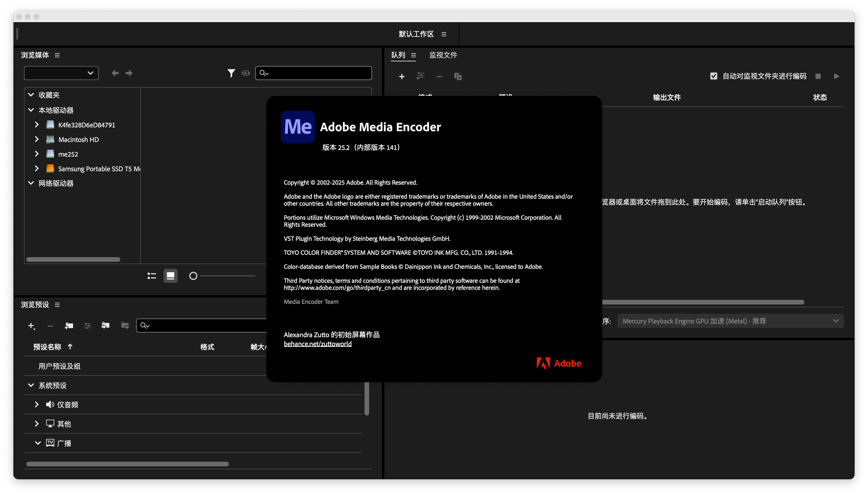Collapse the 系统预设 group
This screenshot has height=495, width=868.
point(31,385)
